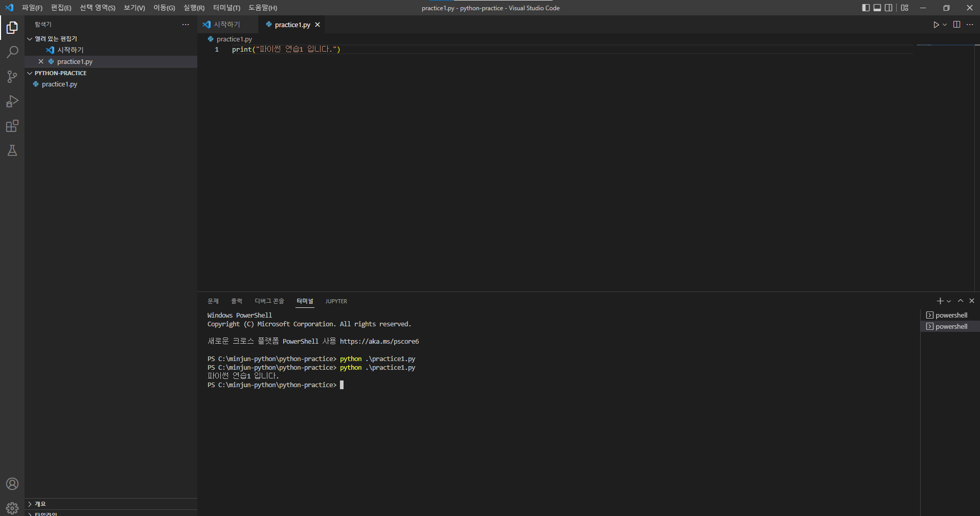
Task: Open 시작하기 in open editors list
Action: (x=111, y=50)
